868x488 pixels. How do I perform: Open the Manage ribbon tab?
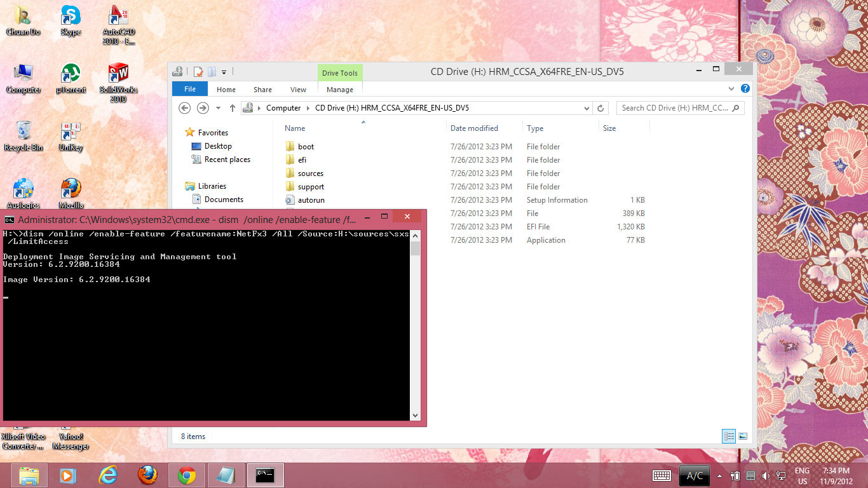pos(340,90)
